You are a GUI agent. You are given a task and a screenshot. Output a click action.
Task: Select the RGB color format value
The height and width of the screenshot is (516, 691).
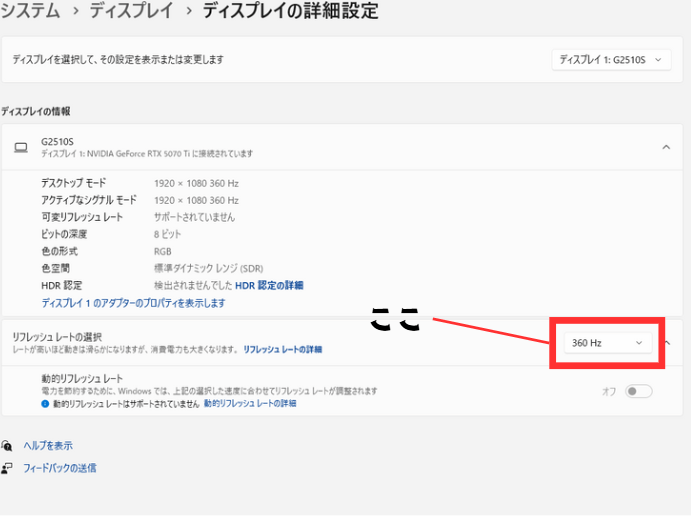click(163, 252)
